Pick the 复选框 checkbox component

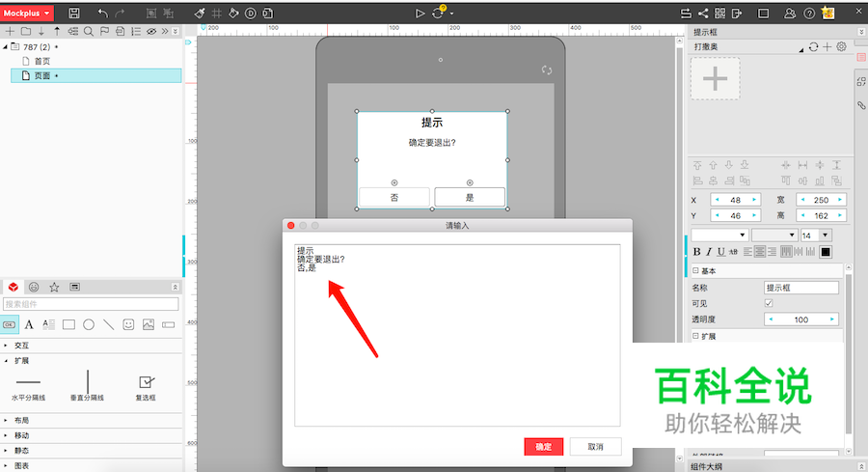coord(147,387)
